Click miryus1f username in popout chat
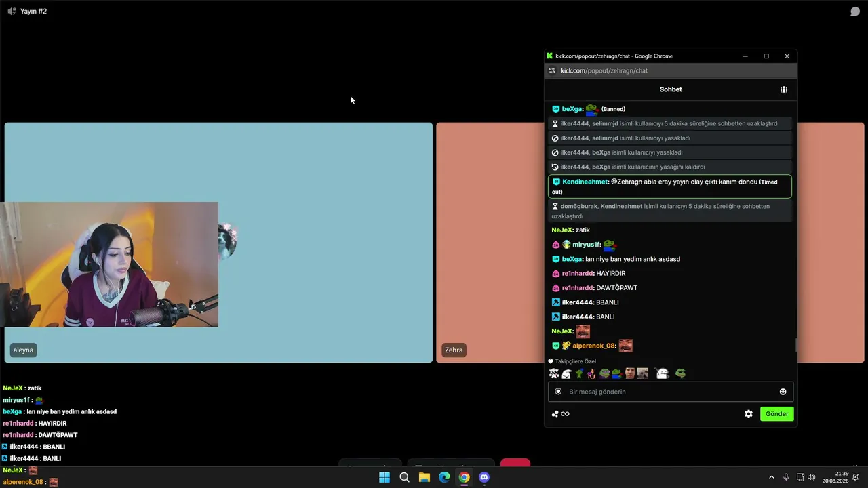This screenshot has height=488, width=868. [x=586, y=245]
